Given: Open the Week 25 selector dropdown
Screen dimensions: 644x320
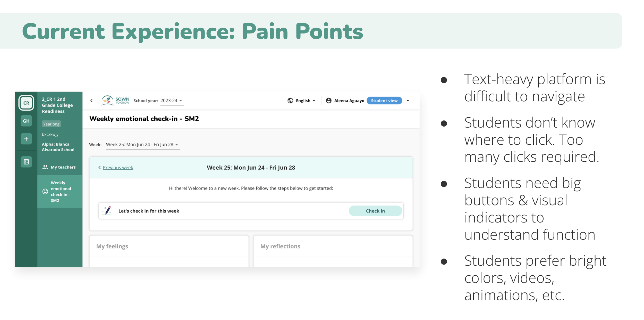Looking at the screenshot, I should coord(142,145).
